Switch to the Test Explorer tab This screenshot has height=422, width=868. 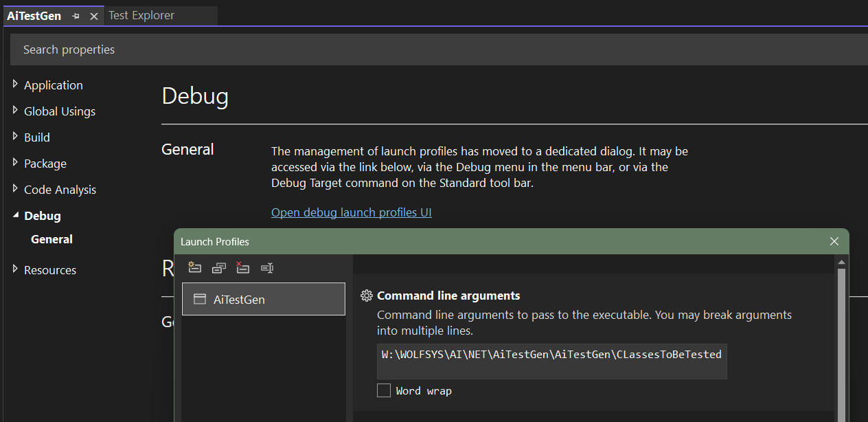(x=141, y=15)
